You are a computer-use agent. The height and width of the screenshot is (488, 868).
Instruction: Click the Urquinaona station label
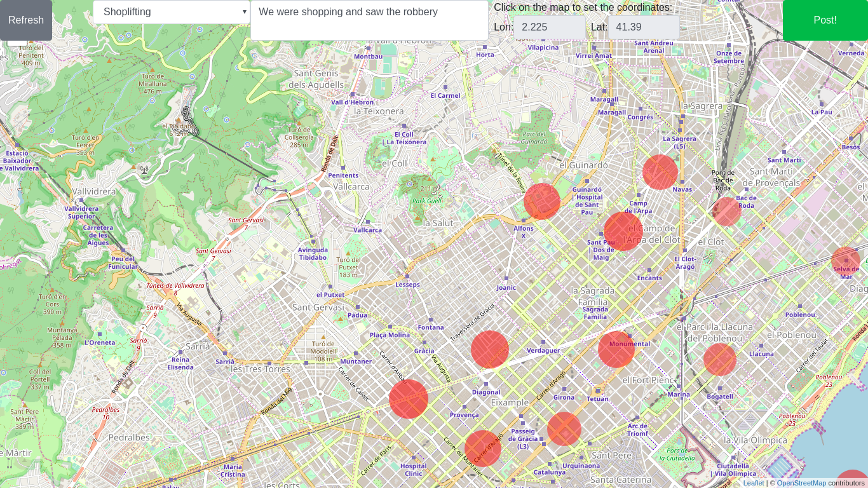click(581, 466)
